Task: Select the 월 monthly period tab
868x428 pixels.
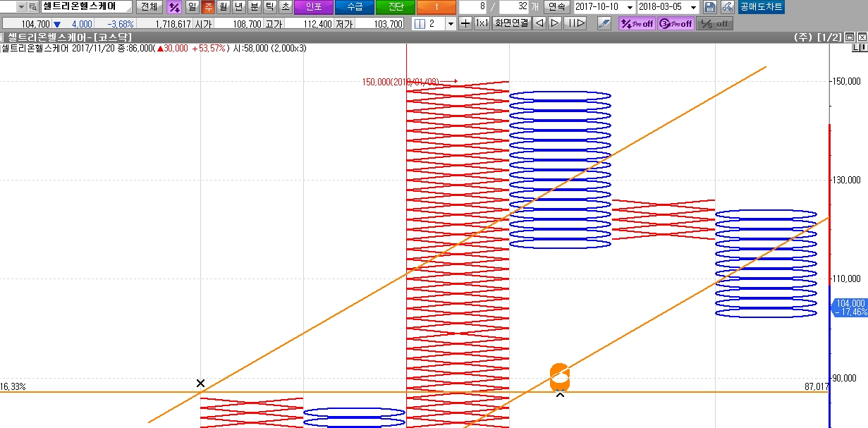Action: click(x=224, y=7)
